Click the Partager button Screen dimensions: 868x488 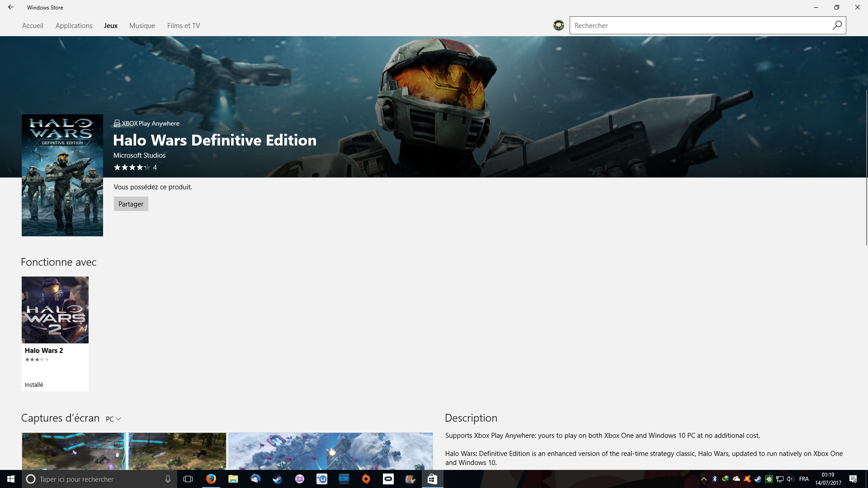[x=131, y=204]
